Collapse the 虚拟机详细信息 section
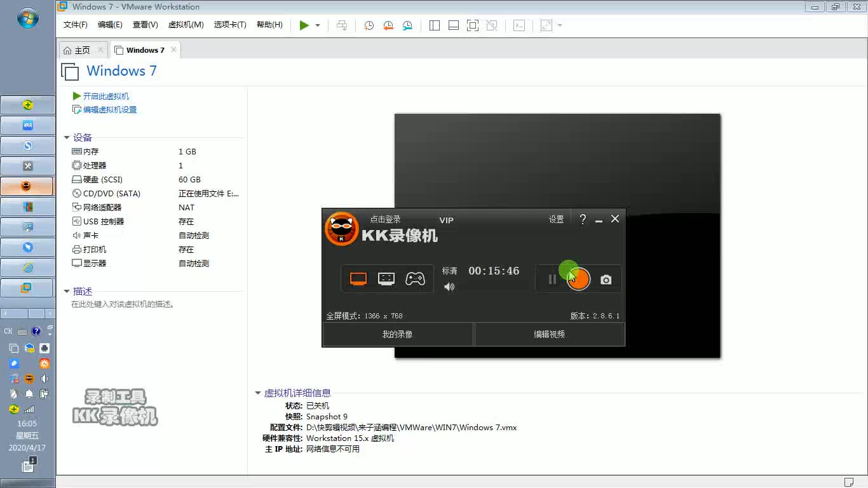 [x=258, y=393]
